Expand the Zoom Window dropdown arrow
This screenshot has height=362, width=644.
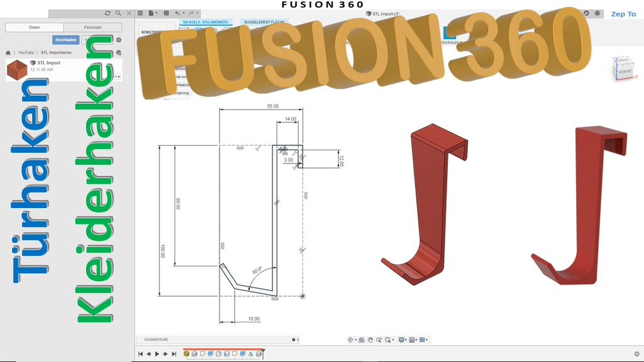393,340
